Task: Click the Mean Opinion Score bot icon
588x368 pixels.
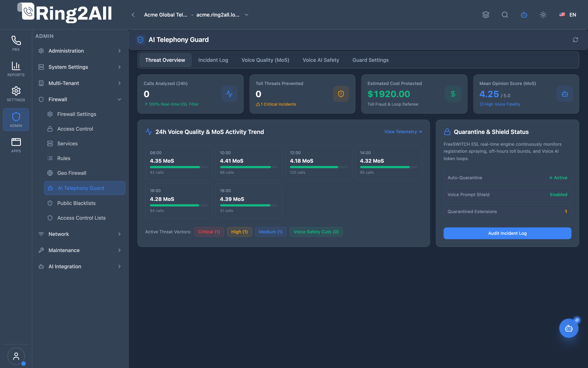Action: point(565,94)
